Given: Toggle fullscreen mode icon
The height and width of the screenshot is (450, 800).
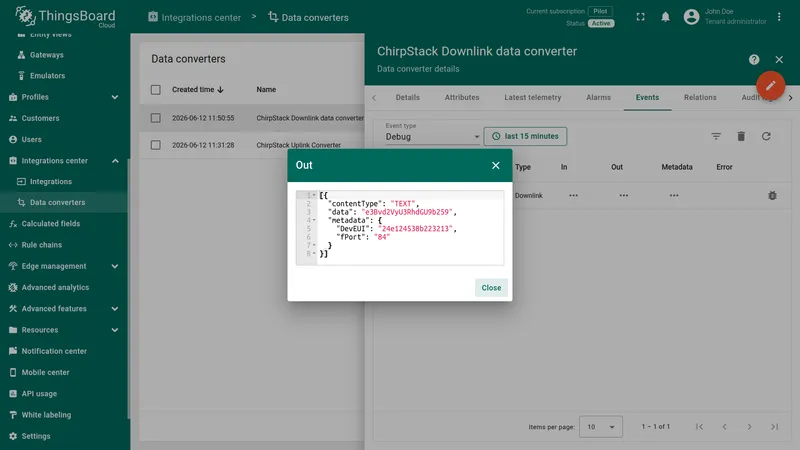Looking at the screenshot, I should [x=640, y=17].
